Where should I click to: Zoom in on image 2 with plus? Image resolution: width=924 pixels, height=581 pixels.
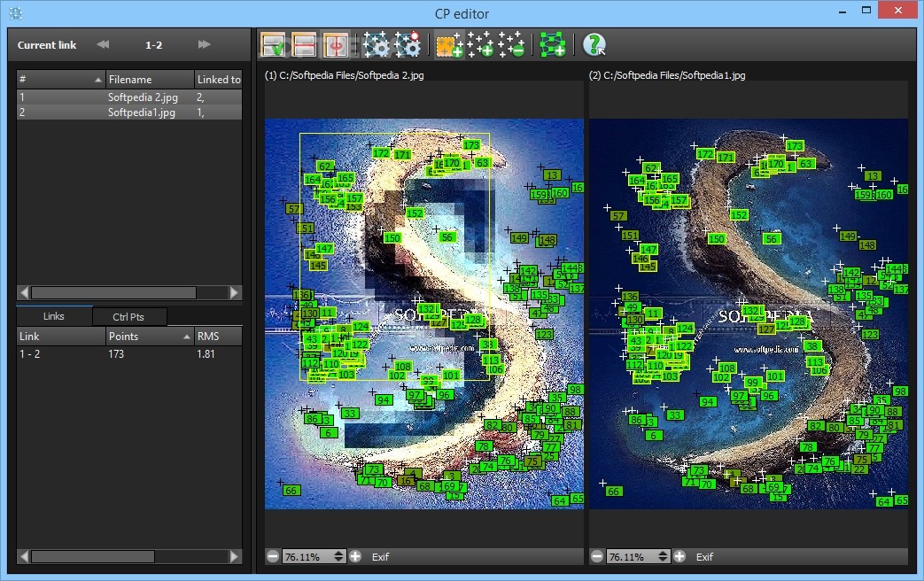679,556
